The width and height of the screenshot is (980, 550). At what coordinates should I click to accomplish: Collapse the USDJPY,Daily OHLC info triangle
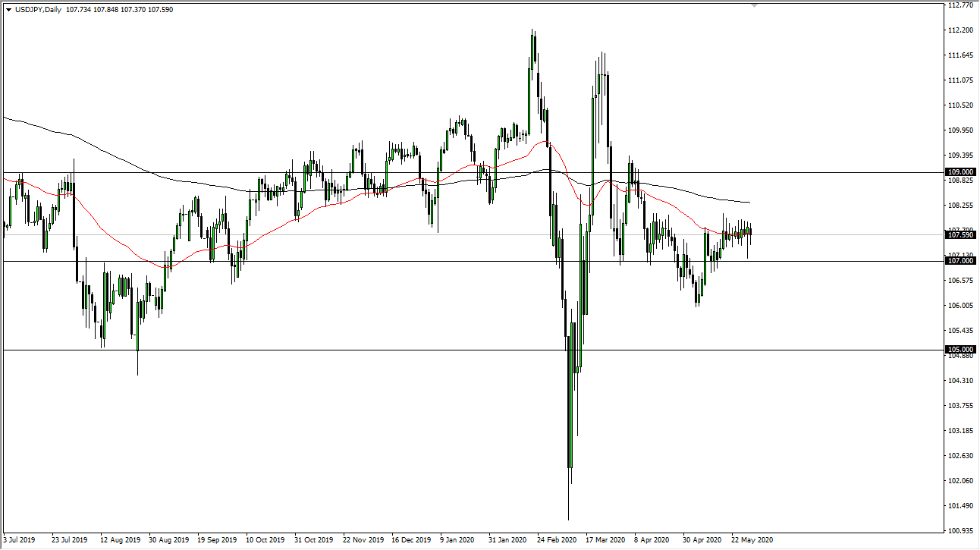coord(8,11)
